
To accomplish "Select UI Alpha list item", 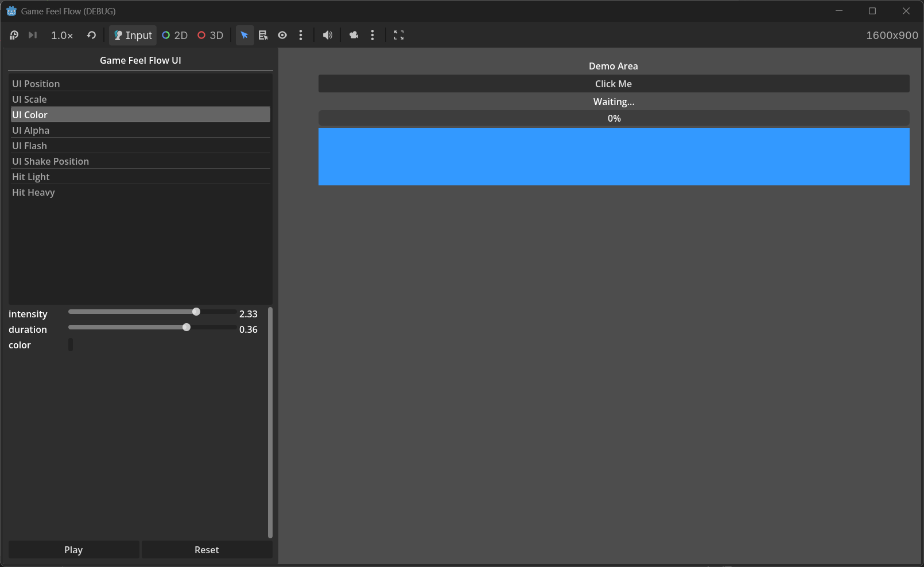I will click(x=141, y=130).
